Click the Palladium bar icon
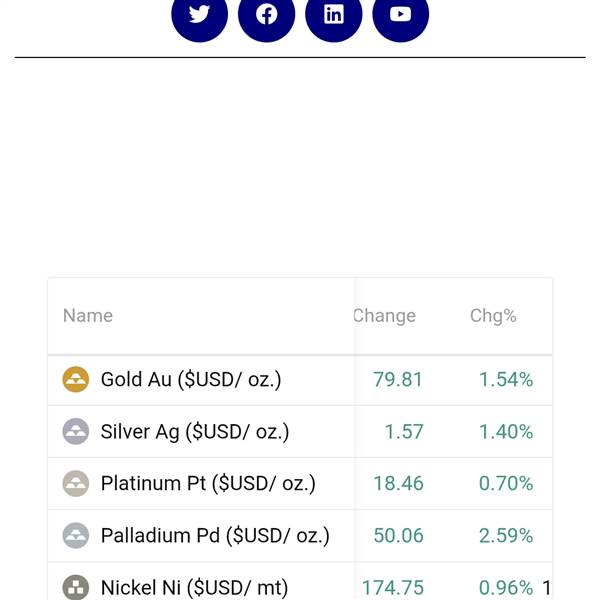The image size is (600, 600). tap(76, 536)
